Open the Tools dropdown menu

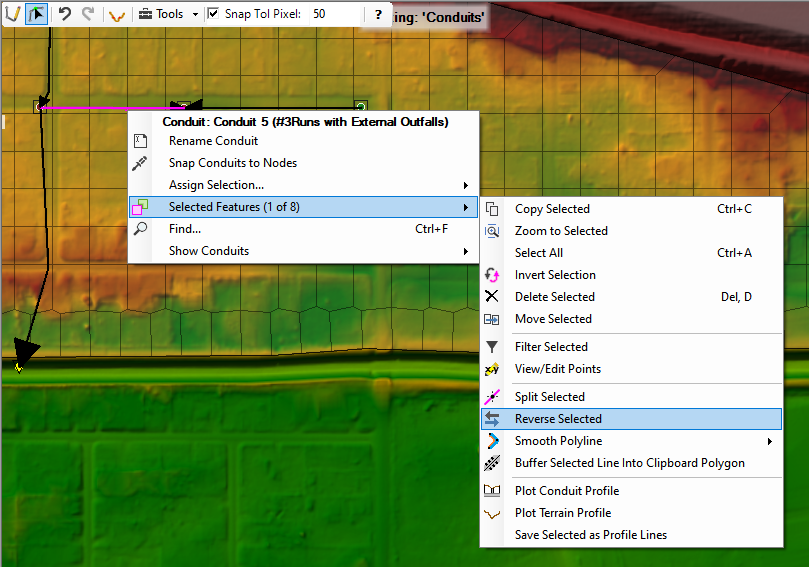click(x=168, y=15)
